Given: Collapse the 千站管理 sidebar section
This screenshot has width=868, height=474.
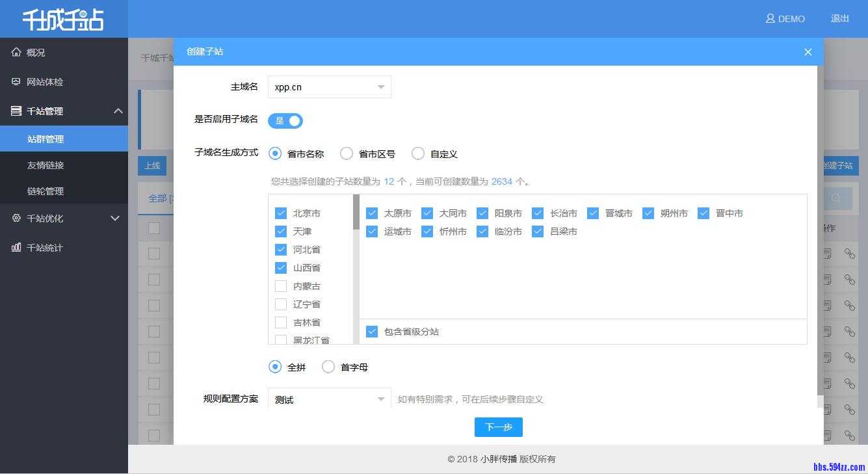Looking at the screenshot, I should pos(118,111).
